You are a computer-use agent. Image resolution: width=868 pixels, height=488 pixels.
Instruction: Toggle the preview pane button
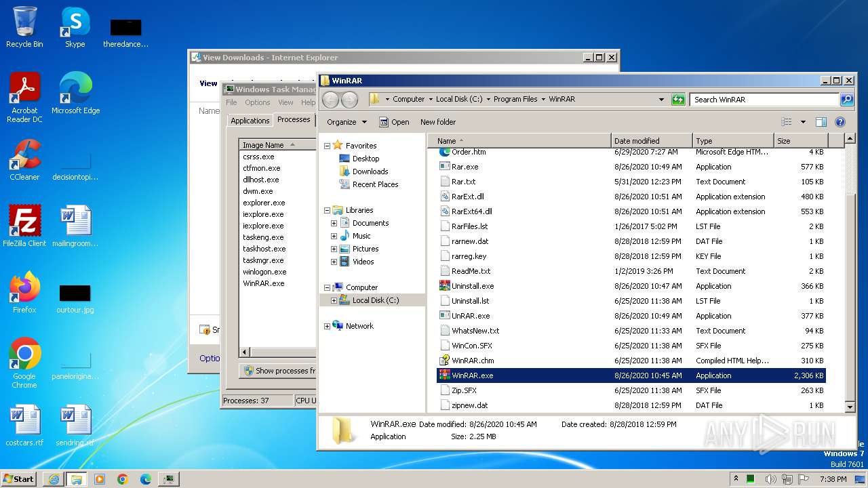click(x=821, y=122)
